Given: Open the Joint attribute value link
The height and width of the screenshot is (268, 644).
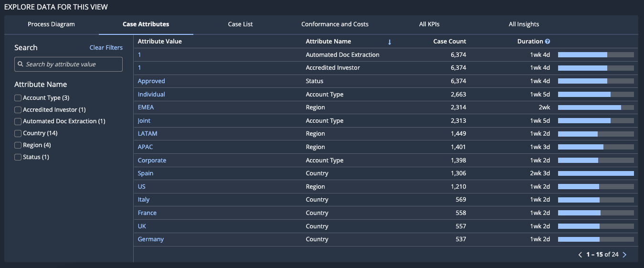Looking at the screenshot, I should point(144,121).
